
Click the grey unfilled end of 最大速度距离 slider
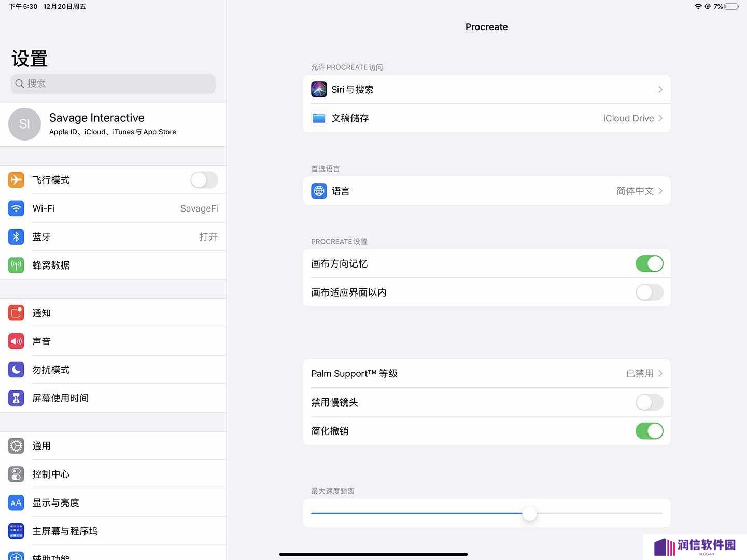click(x=600, y=513)
